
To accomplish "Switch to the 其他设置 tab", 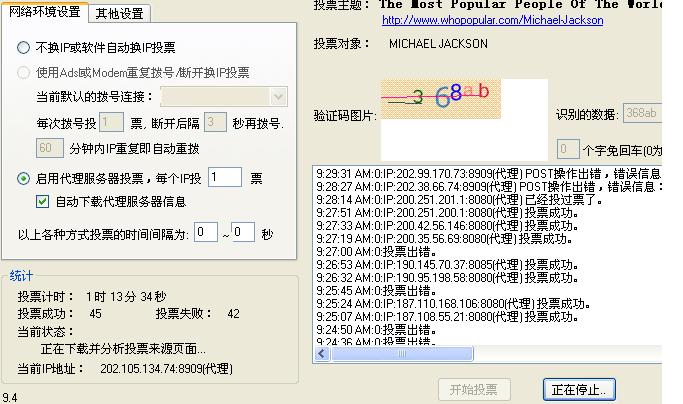I will coord(120,13).
